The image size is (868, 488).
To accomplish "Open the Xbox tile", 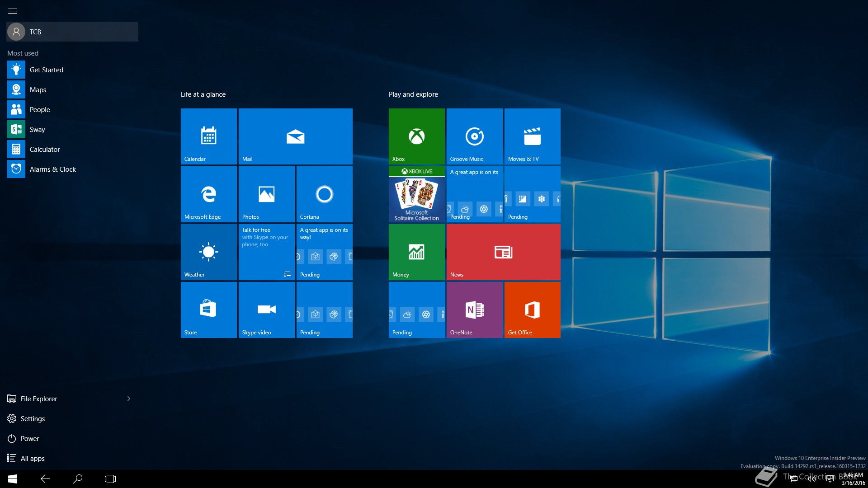I will [x=417, y=136].
